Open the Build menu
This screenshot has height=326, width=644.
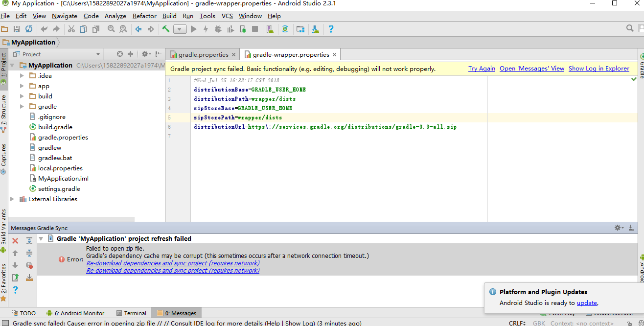coord(170,16)
